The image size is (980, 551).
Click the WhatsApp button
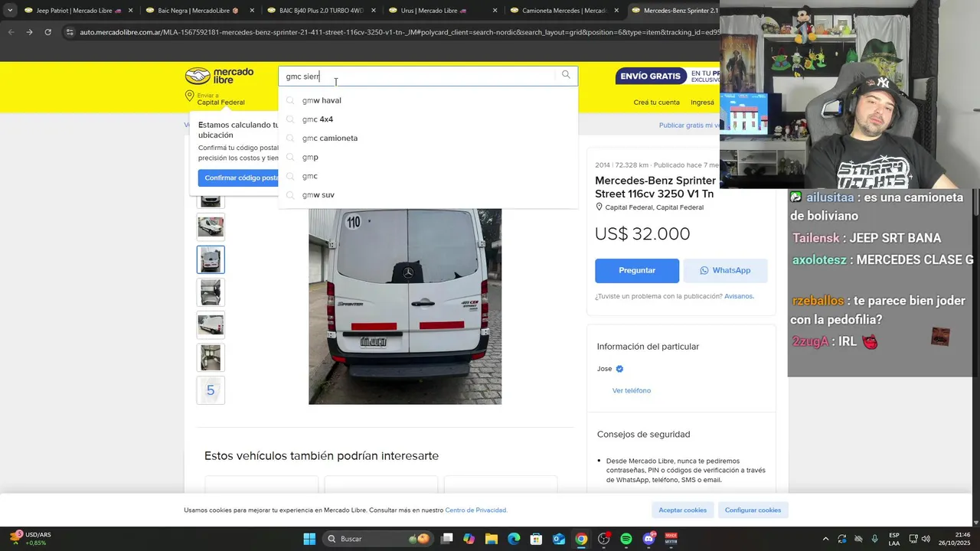point(725,270)
